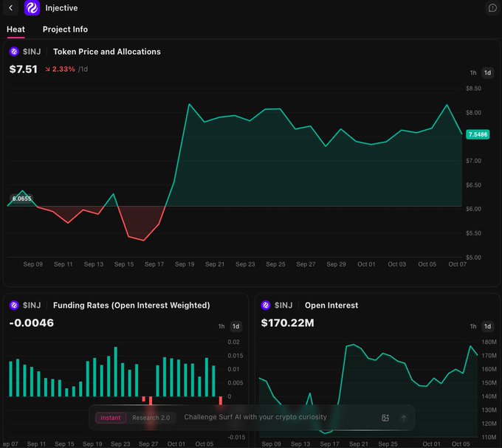Select 1h interval on Funding Rates chart
502x448 pixels.
tap(221, 326)
